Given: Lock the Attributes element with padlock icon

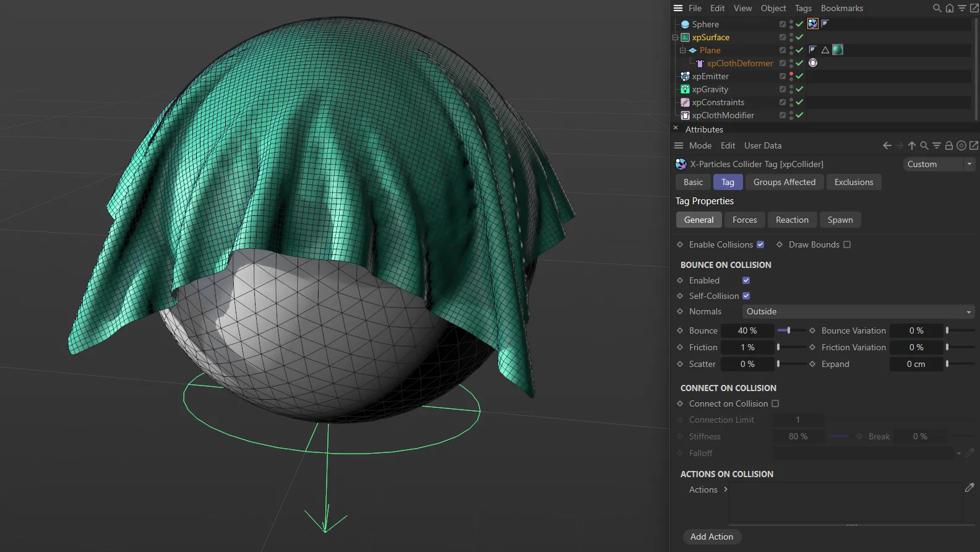Looking at the screenshot, I should click(x=949, y=145).
